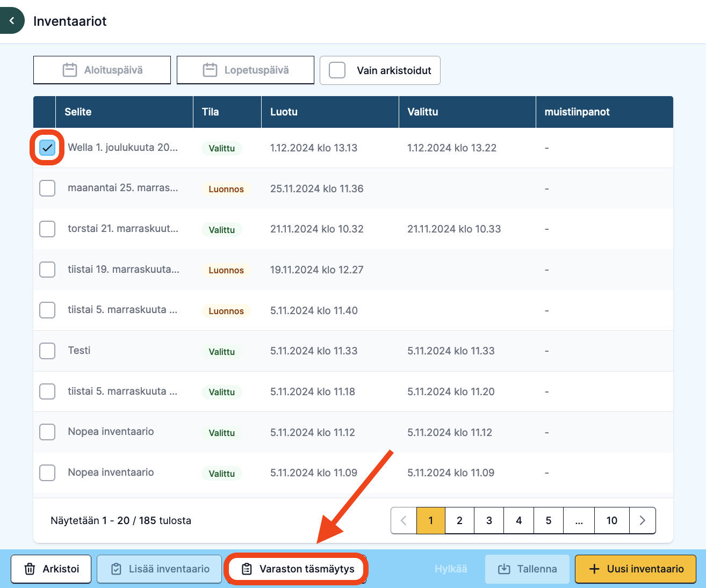The width and height of the screenshot is (706, 588).
Task: Jump to page 10
Action: (612, 520)
